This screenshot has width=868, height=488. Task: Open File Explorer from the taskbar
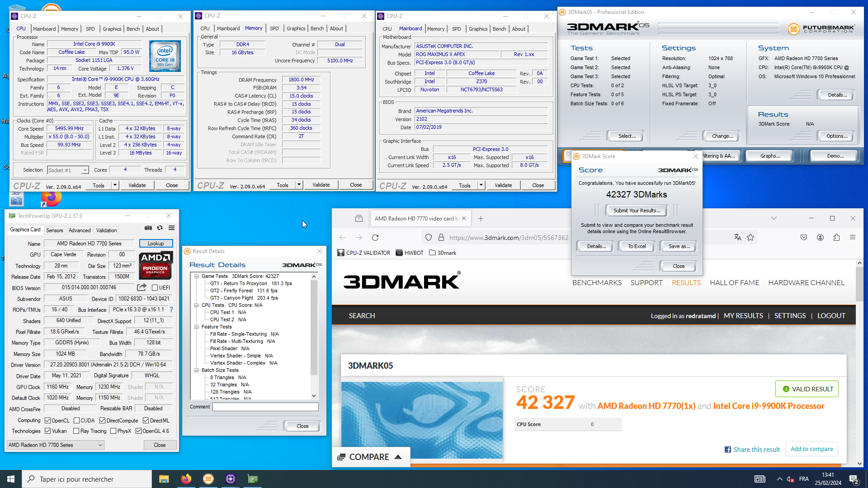tap(164, 479)
